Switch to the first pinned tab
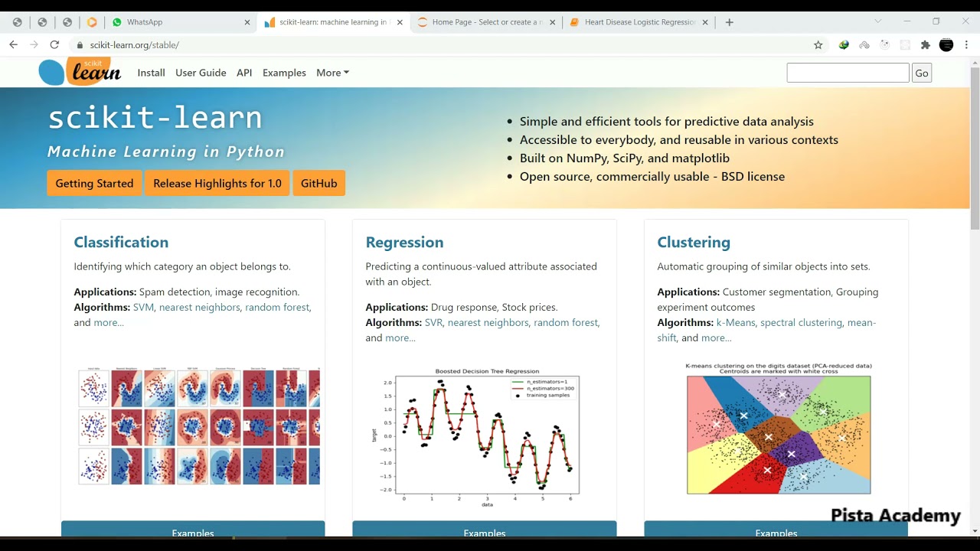The image size is (980, 551). (x=17, y=22)
